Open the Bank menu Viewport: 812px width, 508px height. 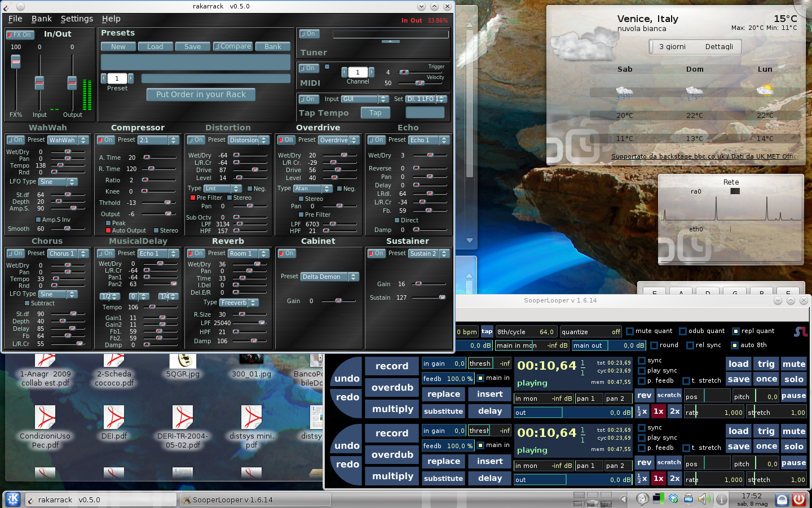point(41,19)
